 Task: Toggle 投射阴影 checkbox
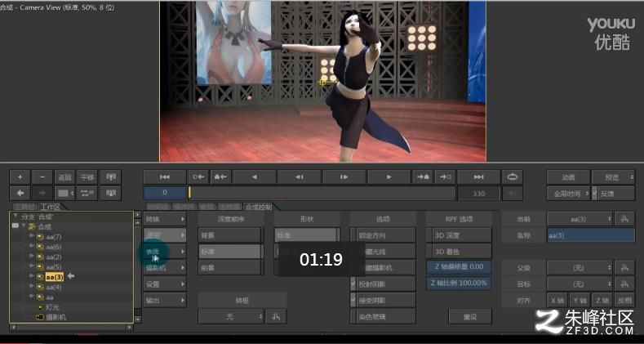coord(353,284)
